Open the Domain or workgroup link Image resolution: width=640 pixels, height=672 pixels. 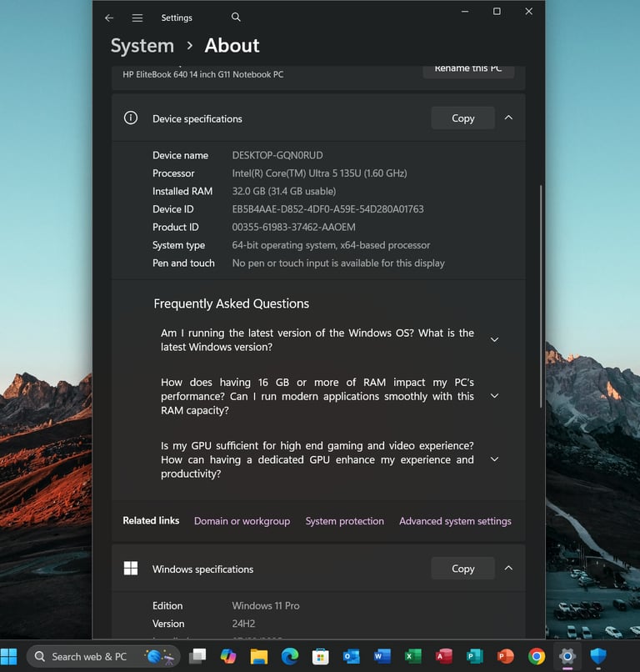[x=242, y=521]
